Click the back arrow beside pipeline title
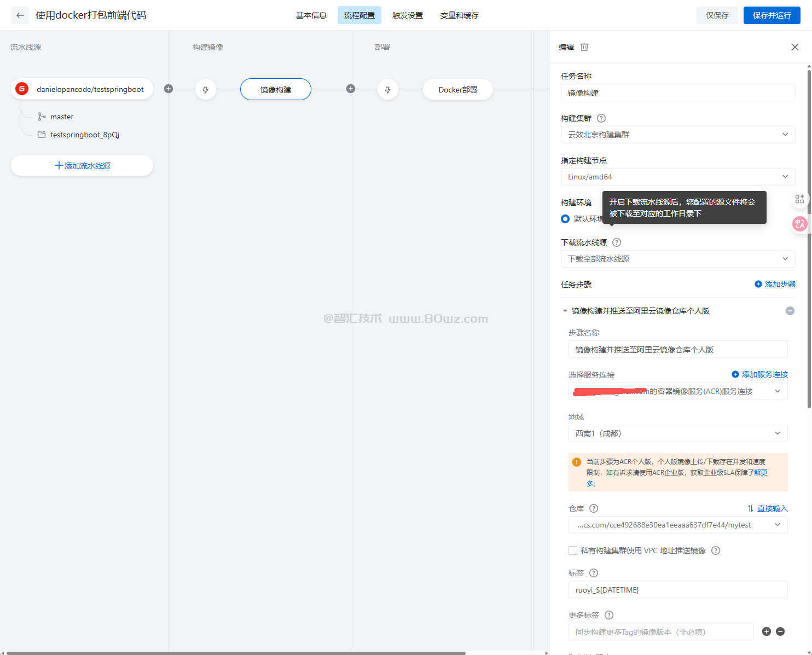 (x=20, y=15)
